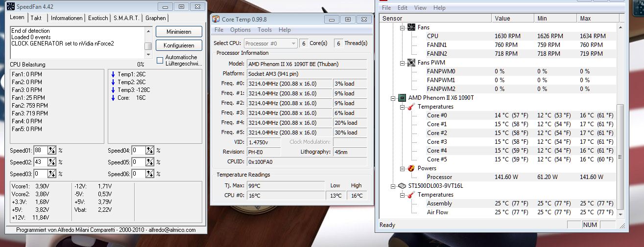Image resolution: width=644 pixels, height=247 pixels.
Task: Click the blue down arrow beside Core 16C
Action: click(113, 98)
